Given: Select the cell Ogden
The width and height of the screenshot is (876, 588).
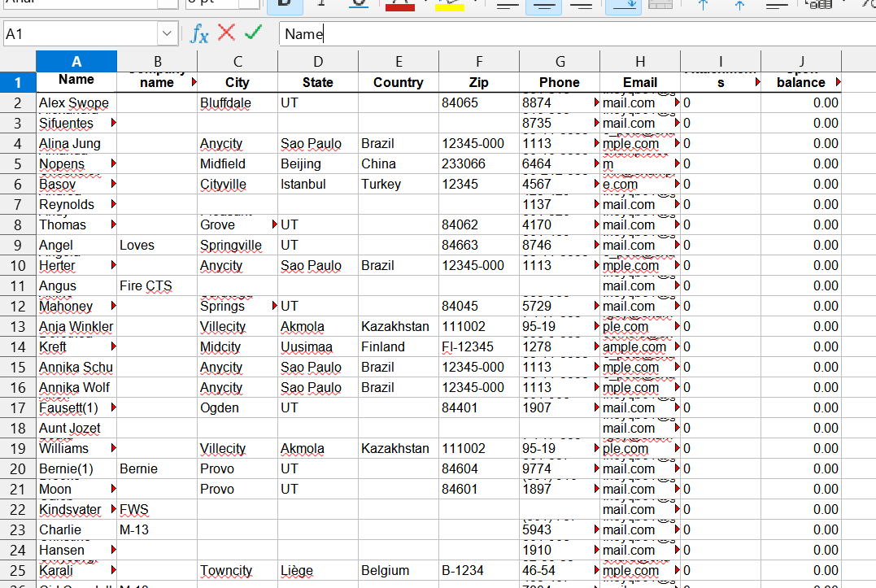Looking at the screenshot, I should (238, 408).
